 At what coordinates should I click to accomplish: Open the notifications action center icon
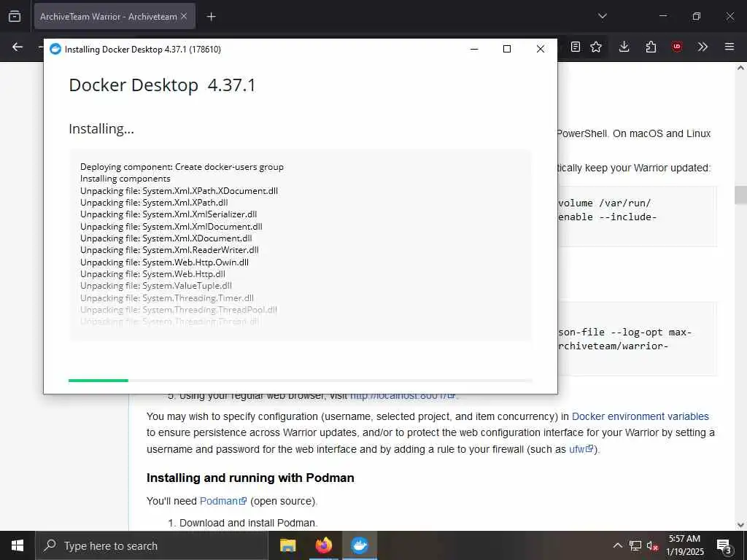click(x=724, y=545)
